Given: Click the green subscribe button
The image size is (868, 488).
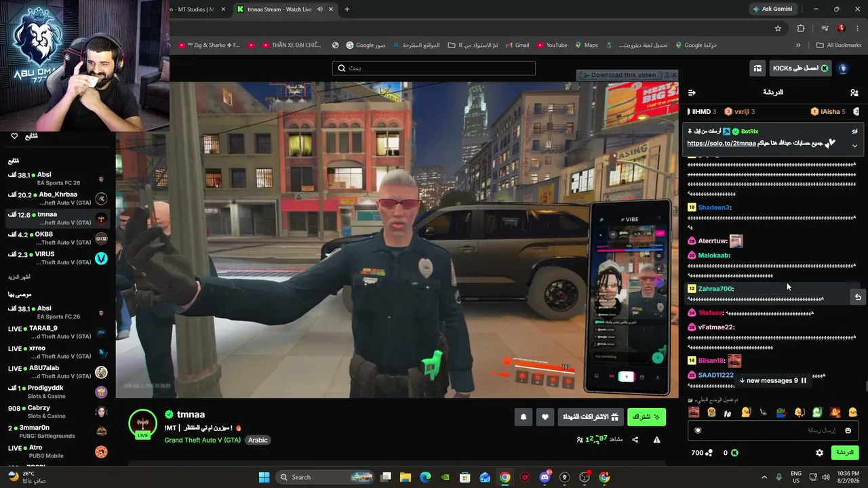Looking at the screenshot, I should pos(646,418).
